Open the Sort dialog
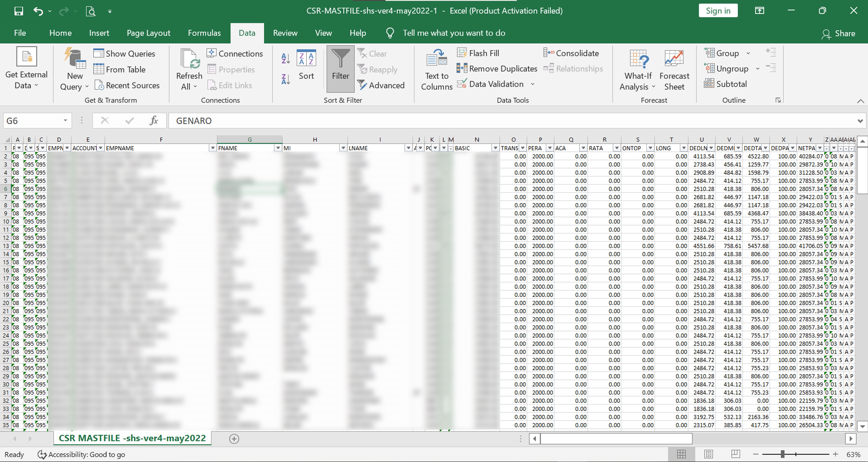 pos(306,66)
